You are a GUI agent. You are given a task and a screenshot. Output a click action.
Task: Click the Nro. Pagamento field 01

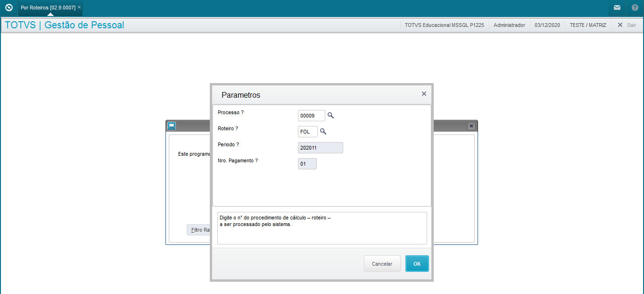pos(307,164)
